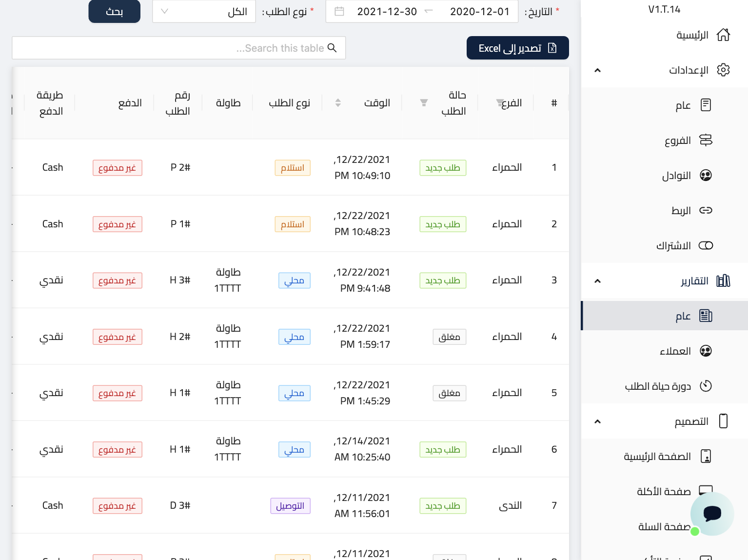This screenshot has height=560, width=748.
Task: Collapse the reports (التقارير) section
Action: click(597, 281)
